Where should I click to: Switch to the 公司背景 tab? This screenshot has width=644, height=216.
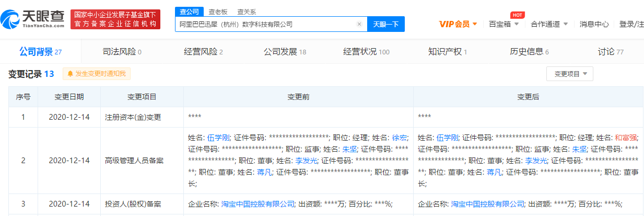[x=41, y=52]
